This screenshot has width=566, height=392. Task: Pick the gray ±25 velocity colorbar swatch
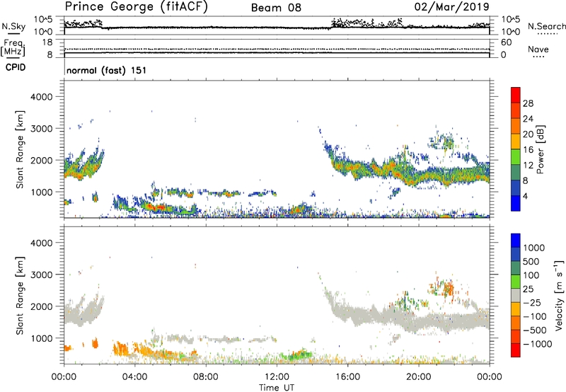pos(516,296)
